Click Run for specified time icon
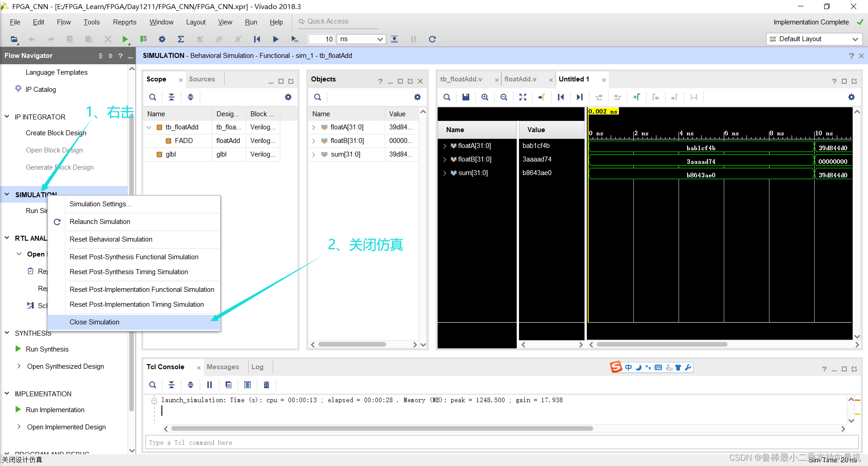This screenshot has height=466, width=868. [x=294, y=39]
